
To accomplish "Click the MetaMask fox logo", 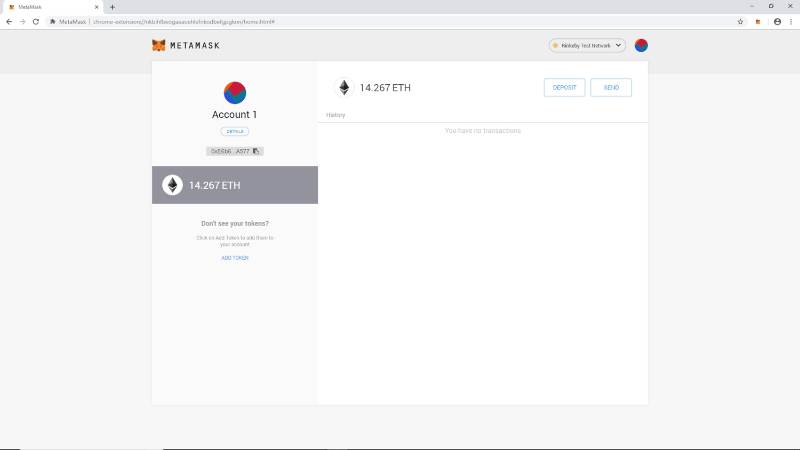I will click(159, 45).
